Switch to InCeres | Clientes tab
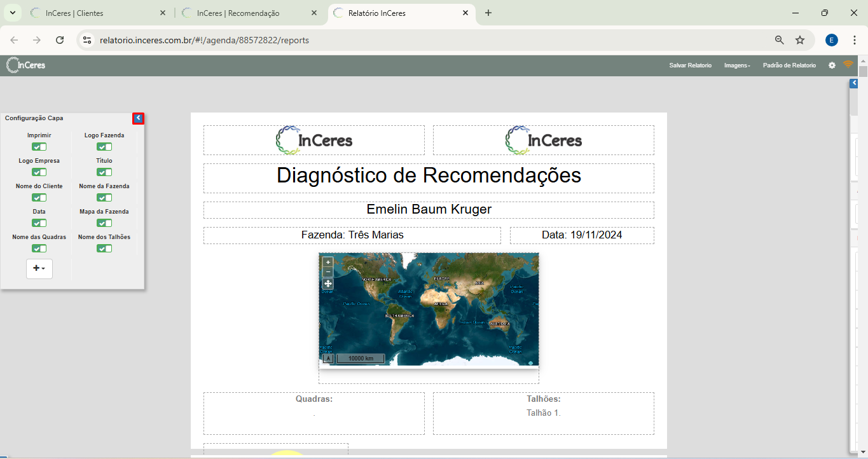Screen dimensions: 868x459 (99, 13)
